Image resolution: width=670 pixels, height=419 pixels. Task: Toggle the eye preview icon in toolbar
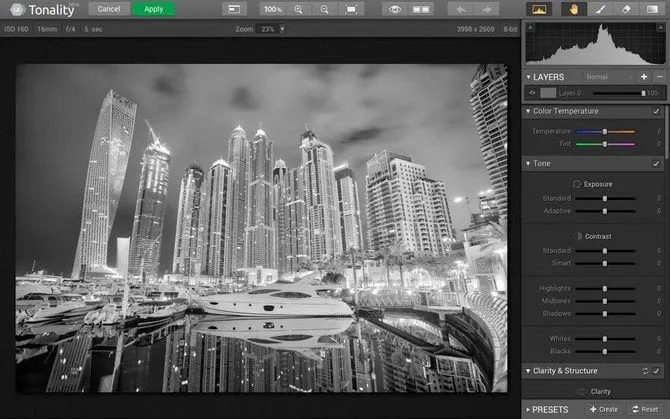pos(395,9)
